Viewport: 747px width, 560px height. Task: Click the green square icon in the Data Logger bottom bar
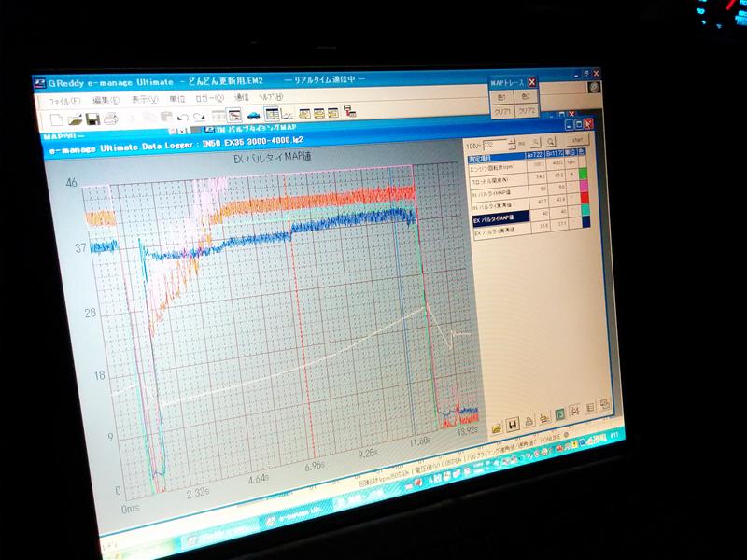(x=559, y=413)
